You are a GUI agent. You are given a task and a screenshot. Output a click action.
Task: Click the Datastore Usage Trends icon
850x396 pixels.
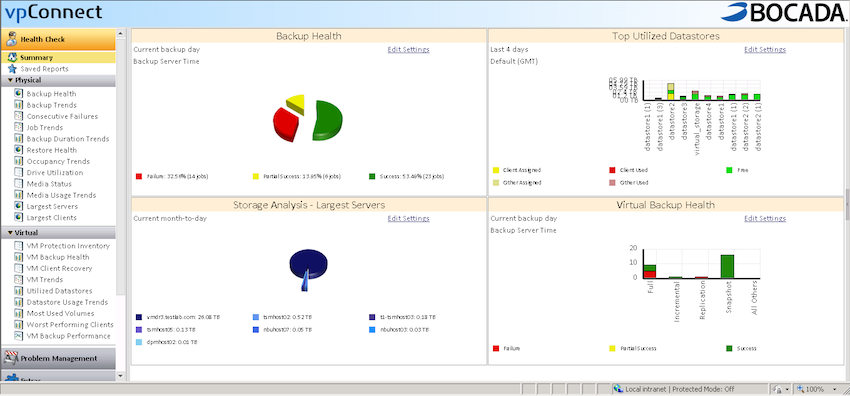(x=18, y=302)
